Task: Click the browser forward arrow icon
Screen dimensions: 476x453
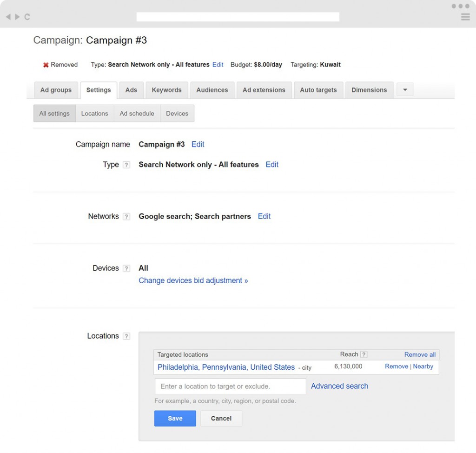Action: pyautogui.click(x=17, y=17)
